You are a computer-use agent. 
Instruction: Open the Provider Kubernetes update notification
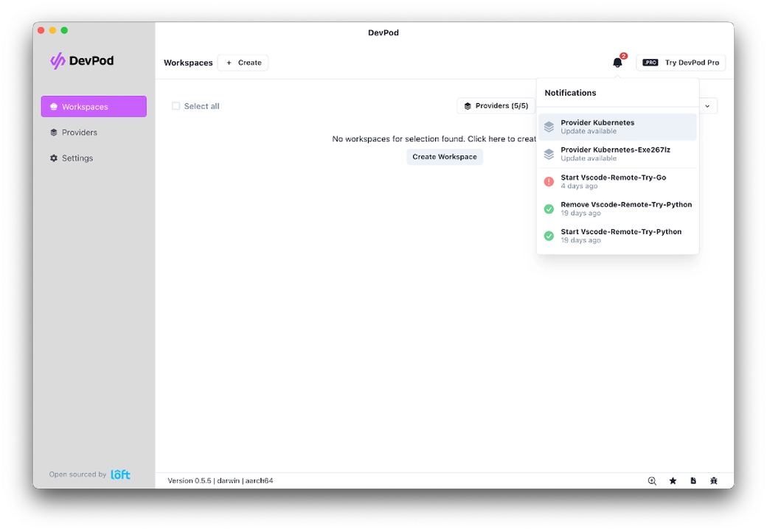pos(617,127)
